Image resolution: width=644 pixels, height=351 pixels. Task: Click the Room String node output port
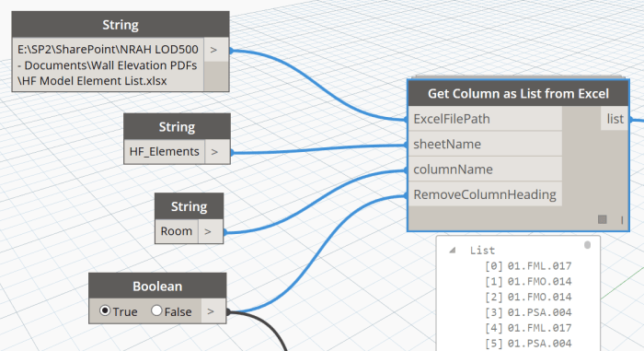coord(211,231)
